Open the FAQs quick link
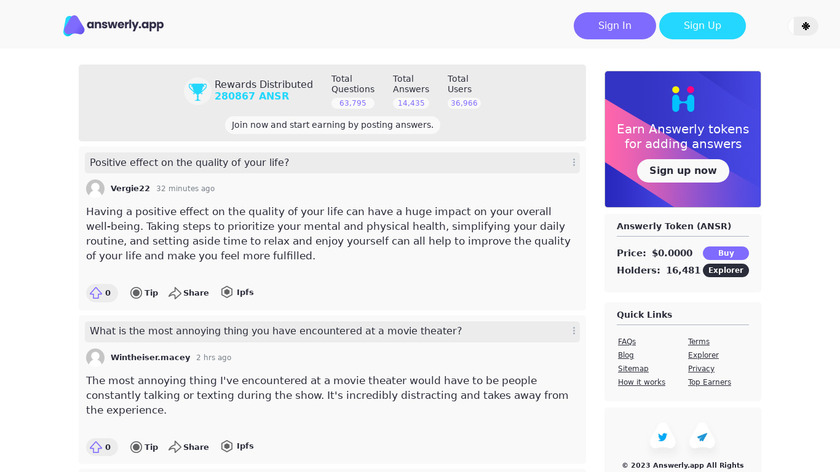 pyautogui.click(x=627, y=342)
